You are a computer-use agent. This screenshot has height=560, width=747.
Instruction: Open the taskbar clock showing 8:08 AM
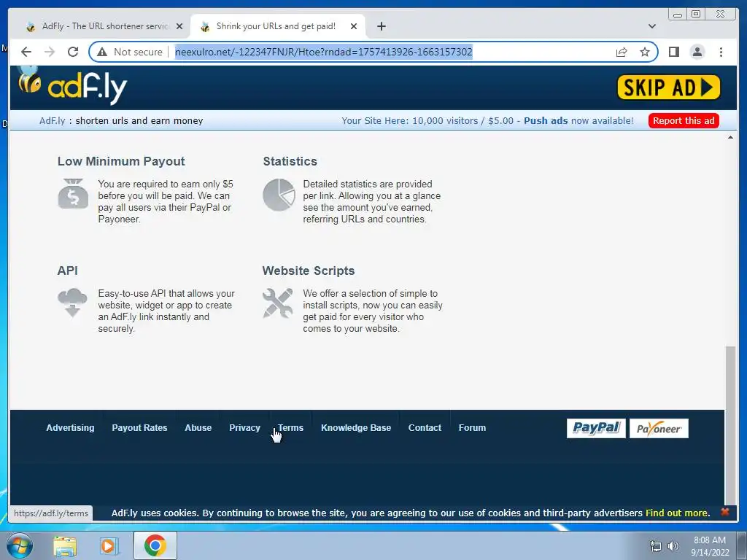point(710,546)
